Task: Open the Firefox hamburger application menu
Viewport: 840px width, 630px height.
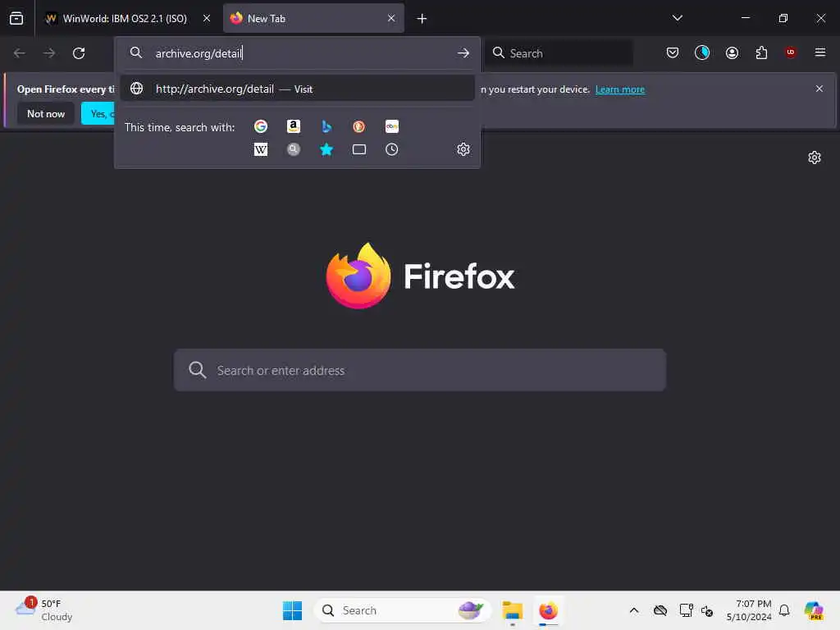Action: (x=819, y=52)
